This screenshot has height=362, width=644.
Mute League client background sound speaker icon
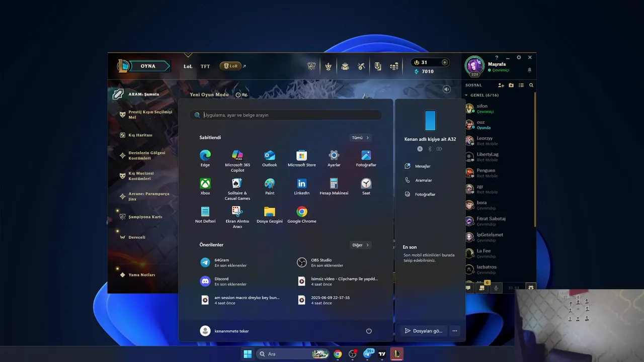pyautogui.click(x=446, y=89)
